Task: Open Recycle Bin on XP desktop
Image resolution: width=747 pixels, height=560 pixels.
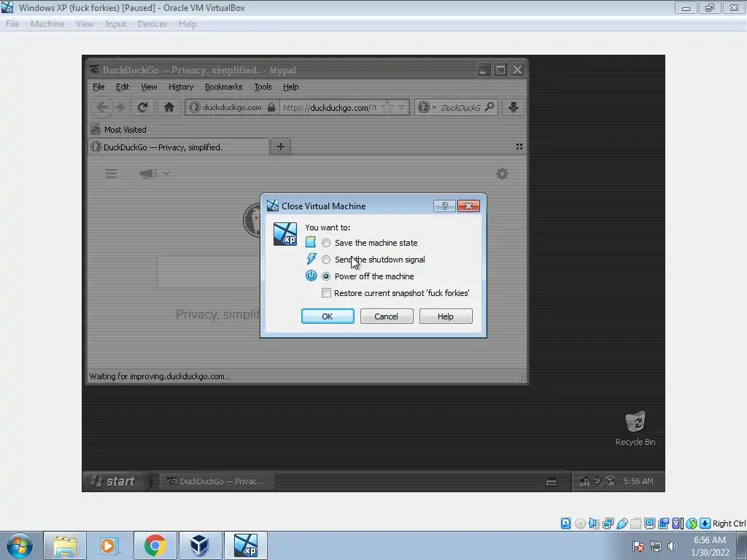Action: (x=635, y=429)
